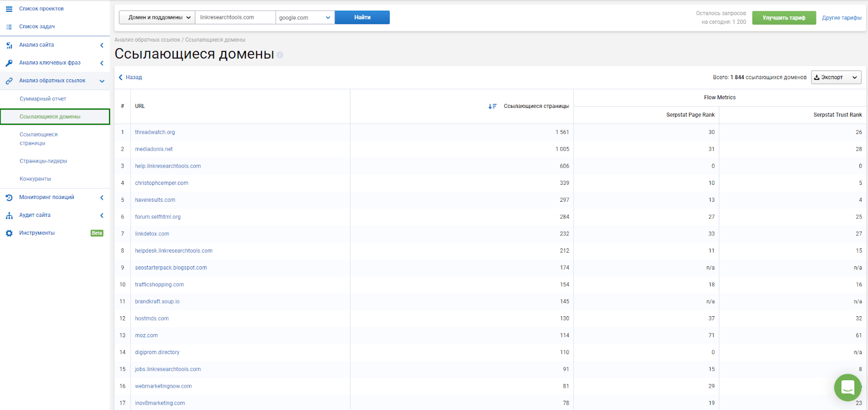Click the sort icon by Ссылающиеся страницы

click(x=492, y=106)
